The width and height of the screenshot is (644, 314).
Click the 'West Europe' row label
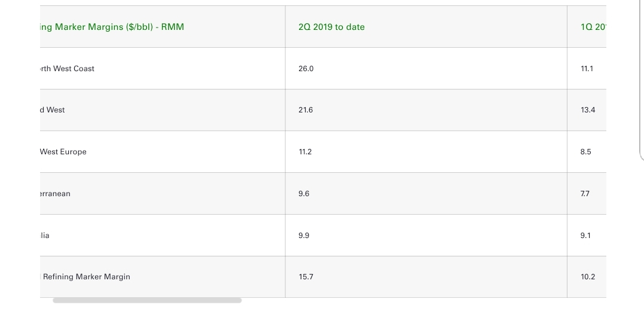(63, 152)
